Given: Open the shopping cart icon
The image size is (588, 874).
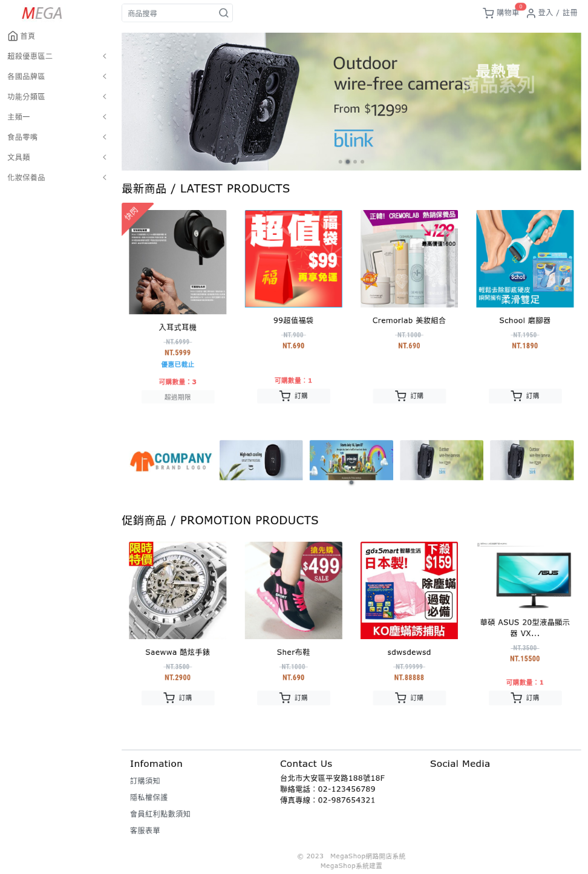Looking at the screenshot, I should click(488, 13).
